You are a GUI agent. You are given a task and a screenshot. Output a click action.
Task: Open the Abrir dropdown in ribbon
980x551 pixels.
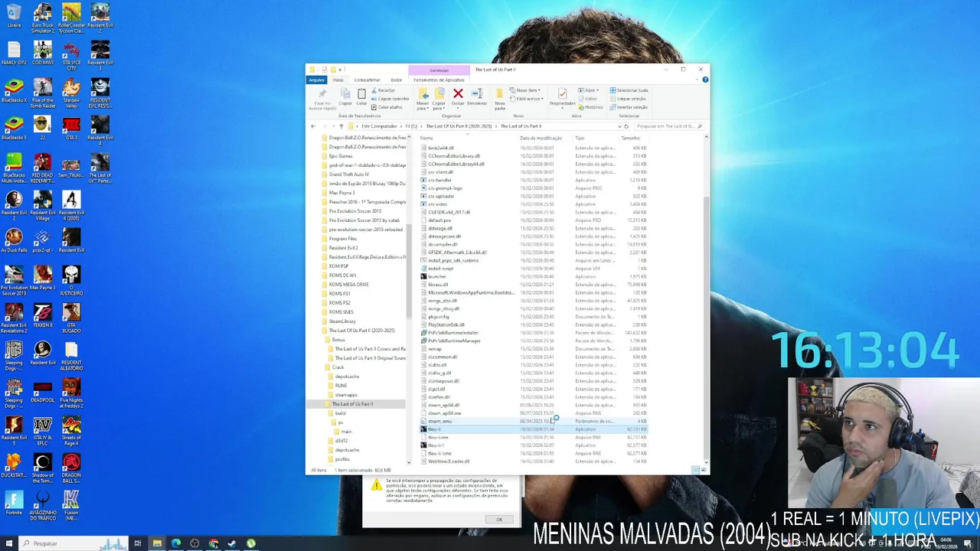(588, 90)
